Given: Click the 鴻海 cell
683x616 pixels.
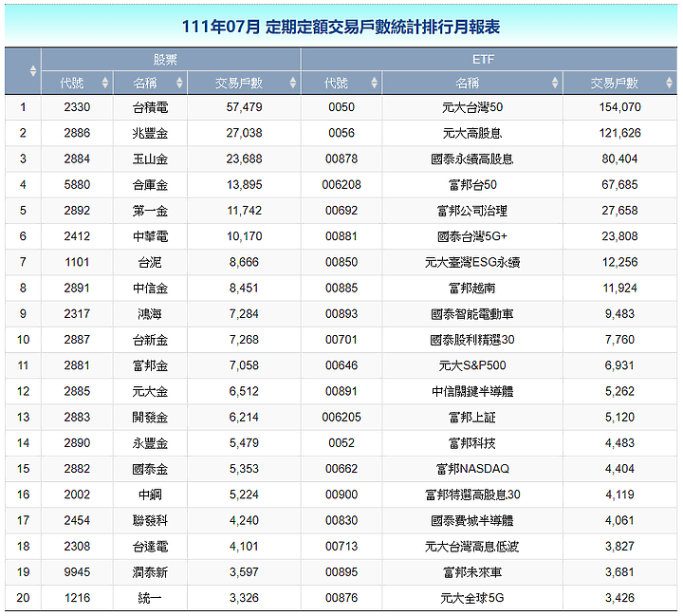Looking at the screenshot, I should (150, 314).
